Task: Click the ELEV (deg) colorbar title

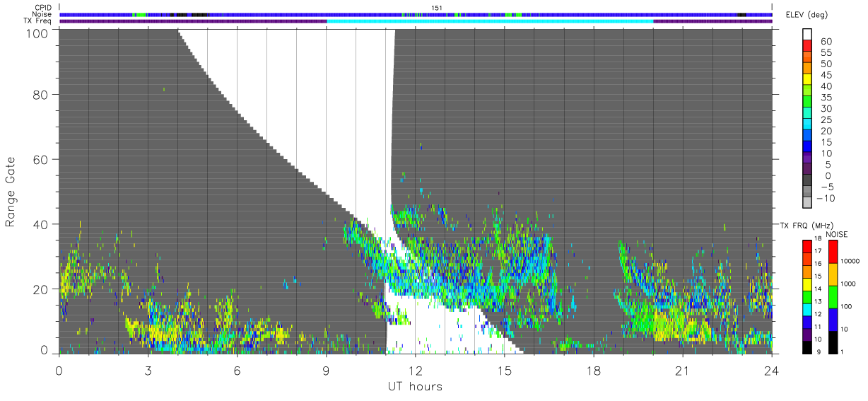Action: [x=807, y=15]
